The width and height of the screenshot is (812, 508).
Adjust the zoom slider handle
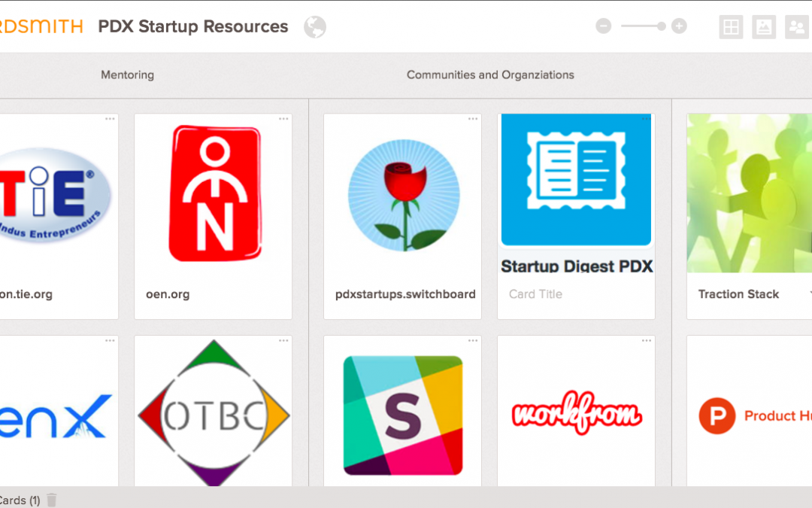[662, 26]
